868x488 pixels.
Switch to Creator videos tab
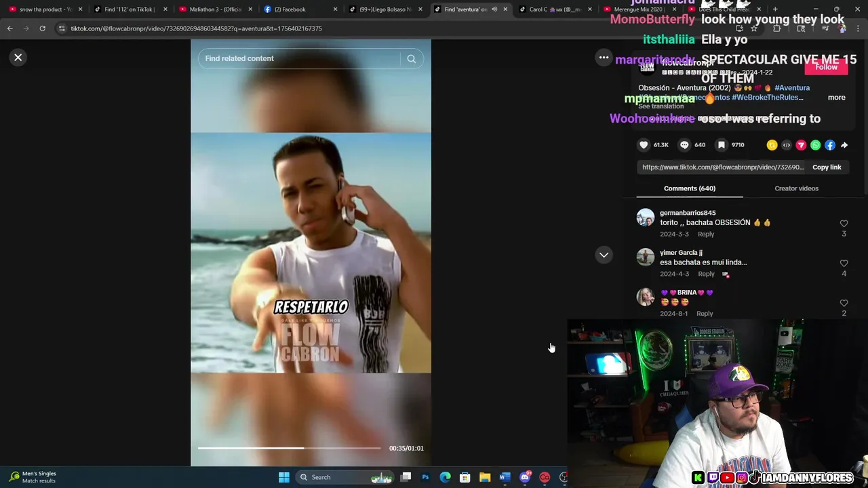click(796, 188)
